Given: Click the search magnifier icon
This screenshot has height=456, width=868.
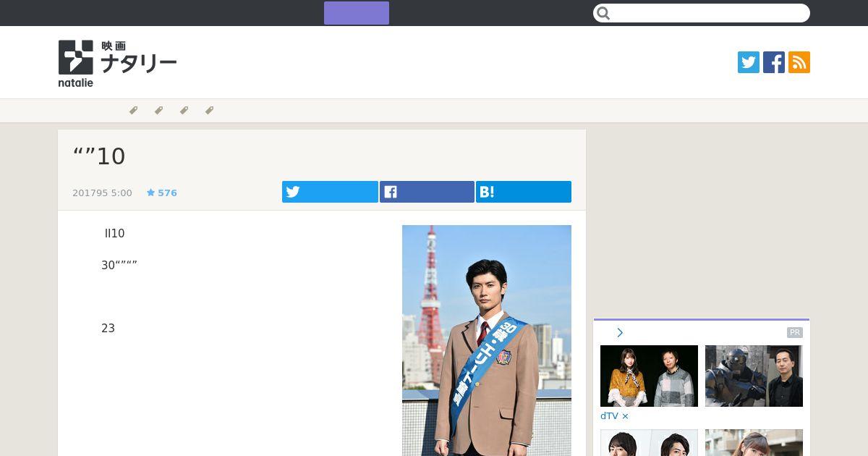Looking at the screenshot, I should pos(604,13).
